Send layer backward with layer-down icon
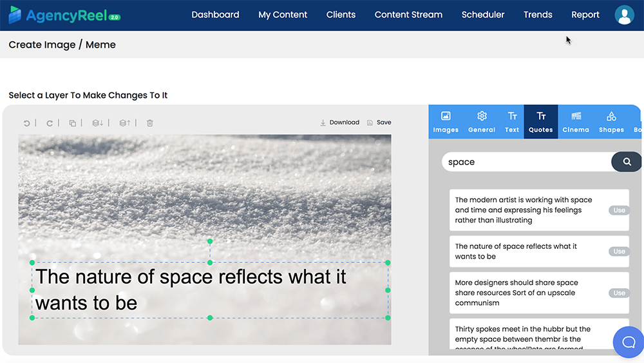644x363 pixels. [x=97, y=123]
